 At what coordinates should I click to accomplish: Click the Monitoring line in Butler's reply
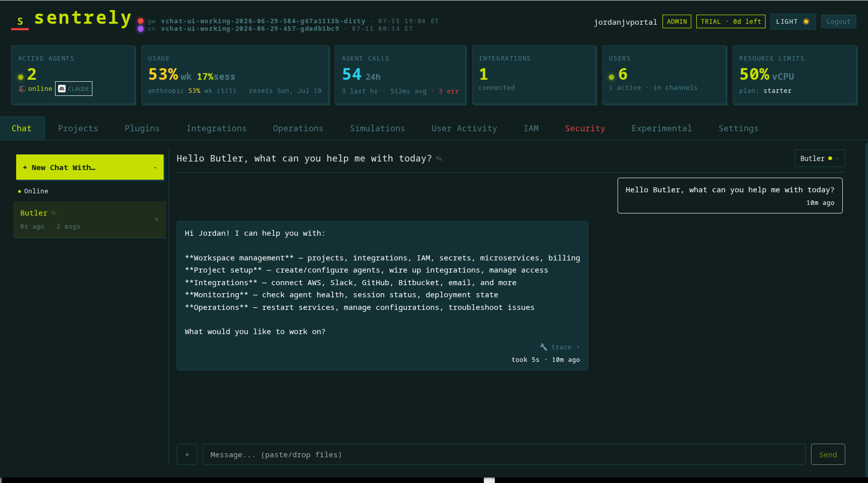(x=341, y=295)
